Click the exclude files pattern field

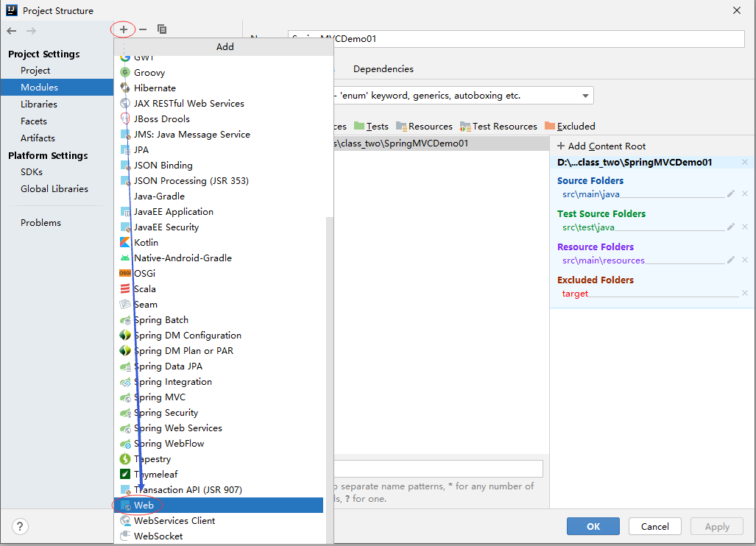pyautogui.click(x=438, y=469)
